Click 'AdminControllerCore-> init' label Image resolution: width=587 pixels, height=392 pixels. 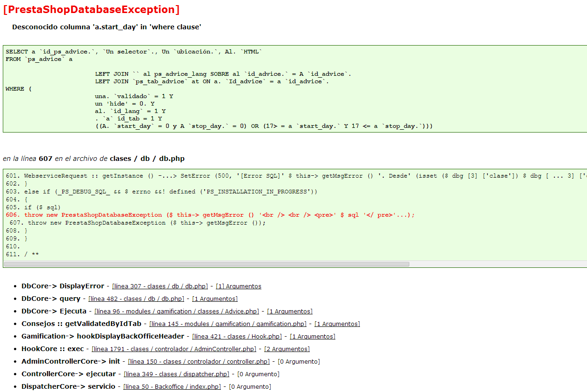[x=71, y=361]
